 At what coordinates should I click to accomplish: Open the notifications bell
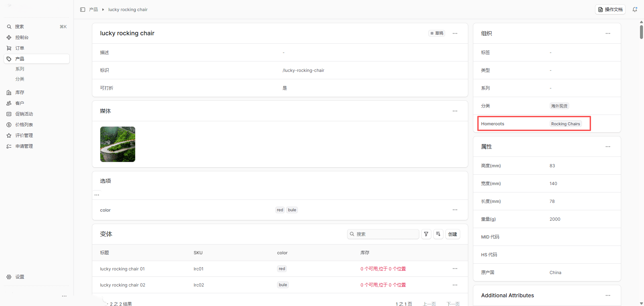635,9
